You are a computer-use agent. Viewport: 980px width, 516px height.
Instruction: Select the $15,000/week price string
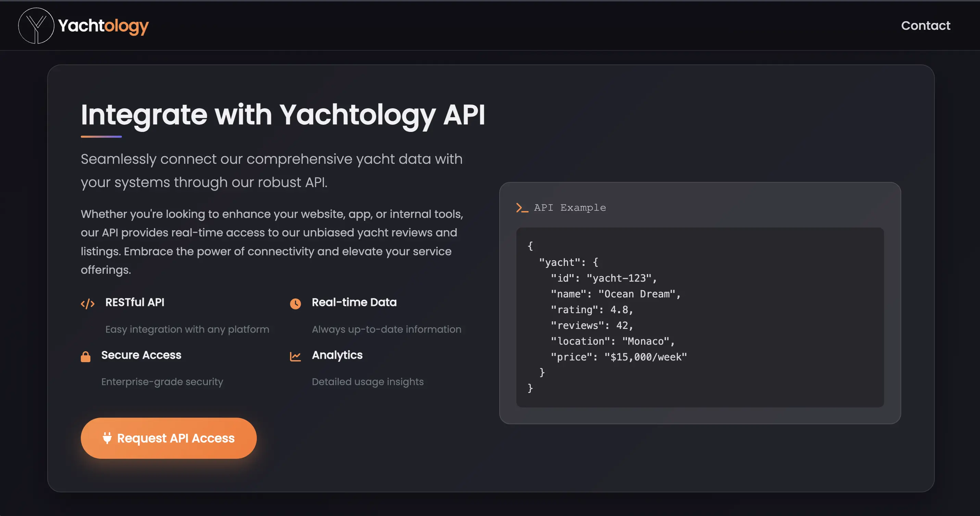(x=647, y=357)
